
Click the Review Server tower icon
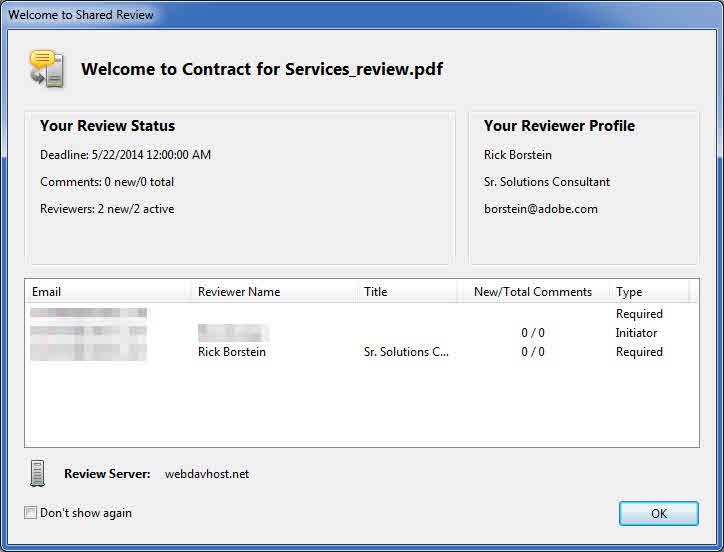pos(38,473)
